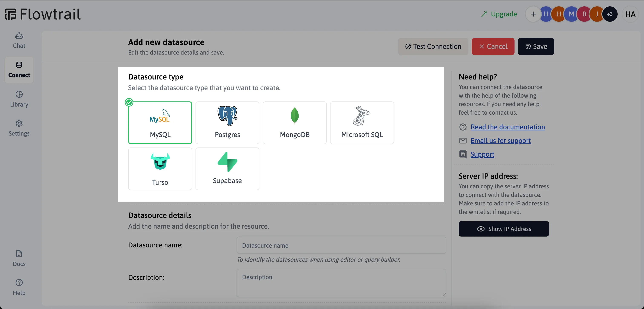Screen dimensions: 644x309
Task: Click the documentation question mark icon
Action: (x=463, y=127)
